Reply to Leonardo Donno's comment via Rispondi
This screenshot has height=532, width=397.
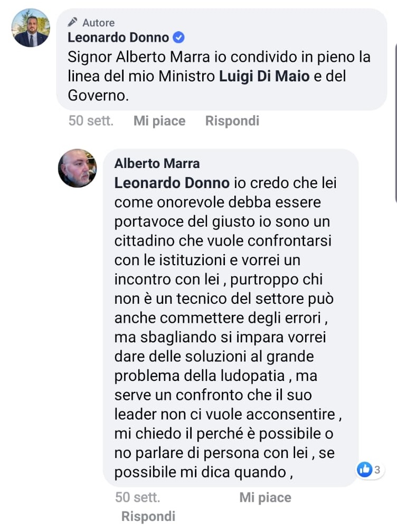[232, 121]
